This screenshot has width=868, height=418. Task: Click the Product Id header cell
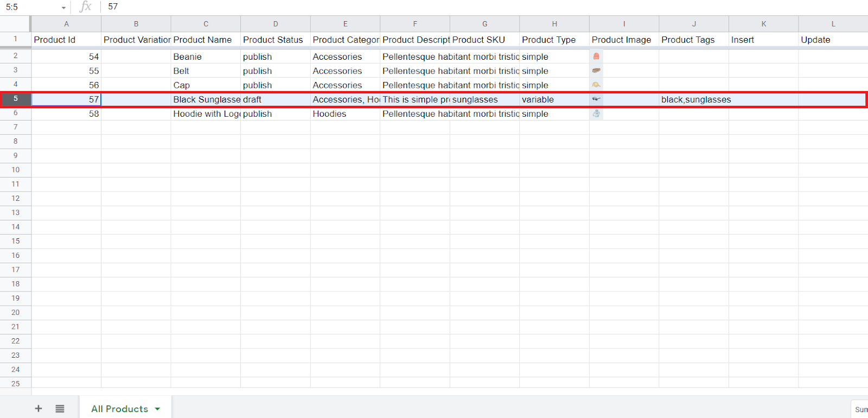[x=66, y=40]
